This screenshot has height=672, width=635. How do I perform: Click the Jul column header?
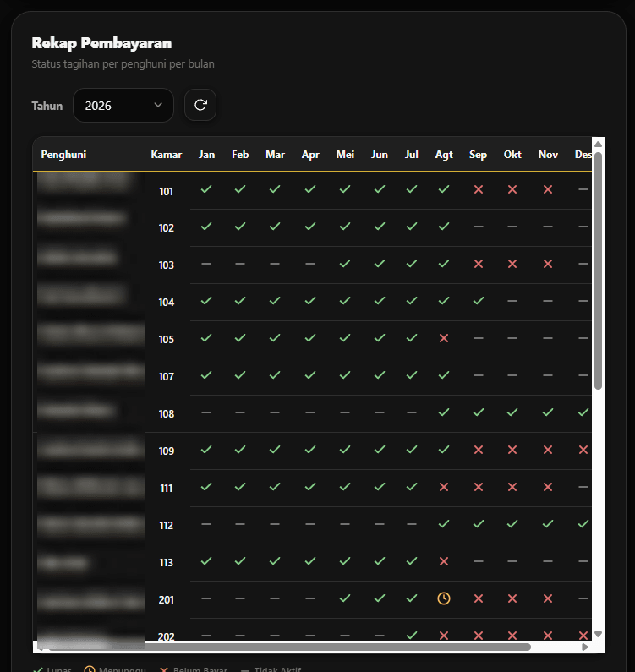coord(412,155)
